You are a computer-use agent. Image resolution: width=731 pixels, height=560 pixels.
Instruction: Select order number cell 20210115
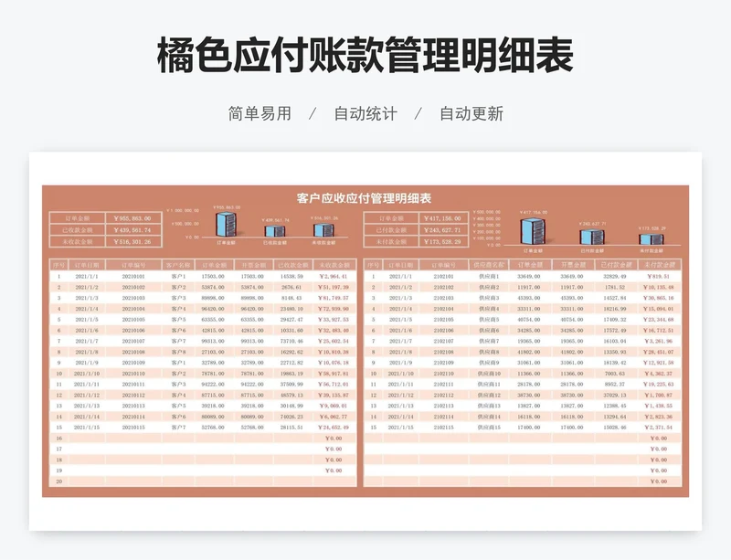pos(133,428)
